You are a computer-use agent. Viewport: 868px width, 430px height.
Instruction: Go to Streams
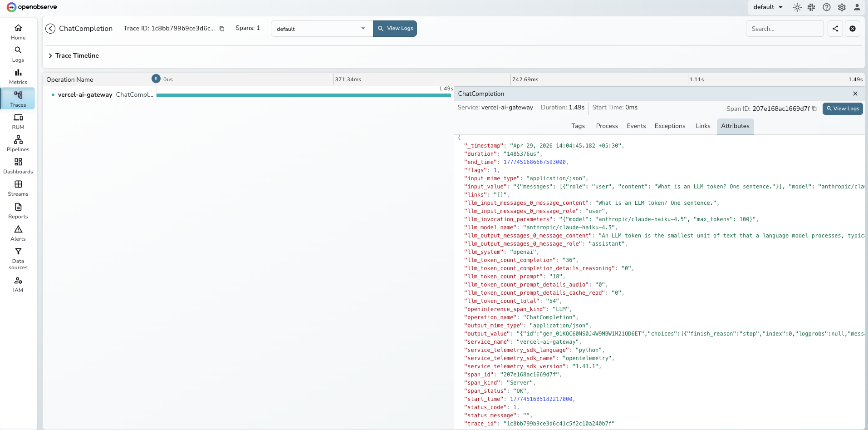point(18,188)
